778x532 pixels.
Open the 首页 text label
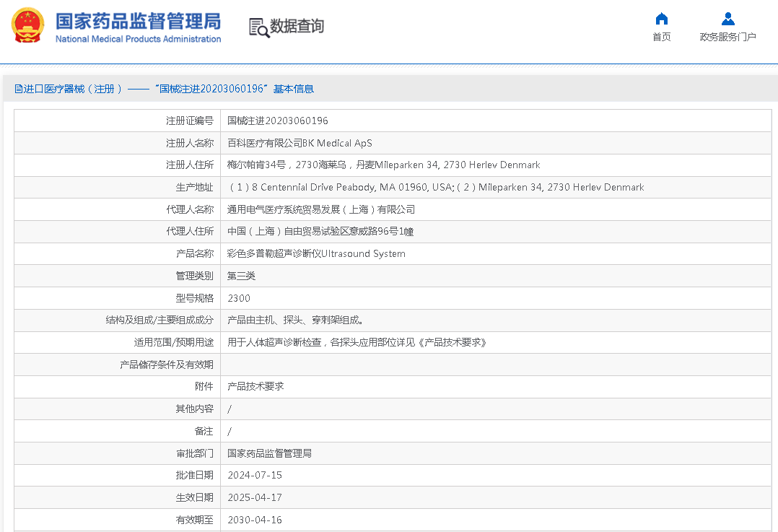pos(661,38)
